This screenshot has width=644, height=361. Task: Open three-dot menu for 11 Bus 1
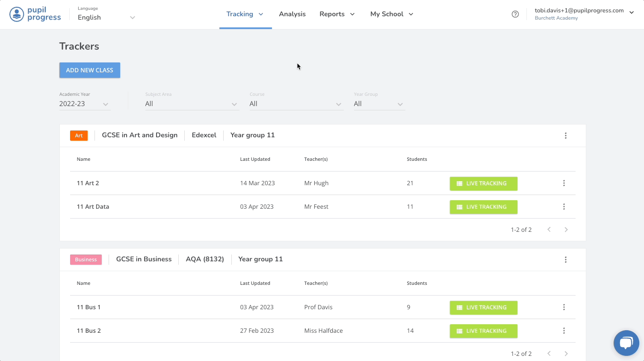[x=564, y=307]
